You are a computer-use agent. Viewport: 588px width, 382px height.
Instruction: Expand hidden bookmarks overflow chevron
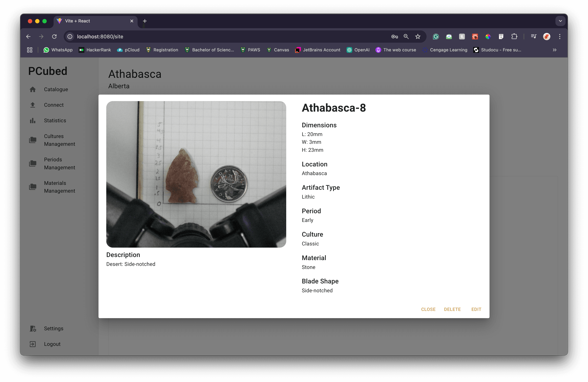tap(555, 50)
